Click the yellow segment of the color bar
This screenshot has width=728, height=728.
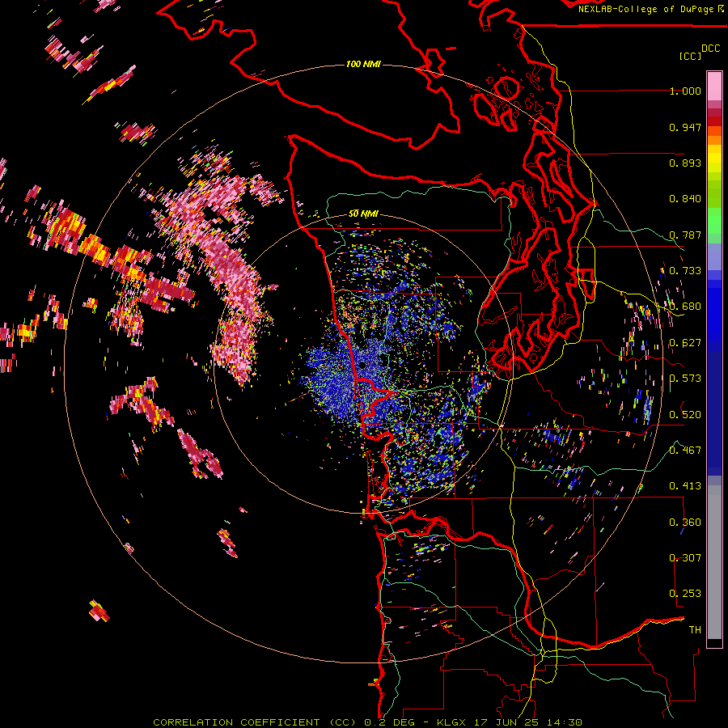pos(714,159)
